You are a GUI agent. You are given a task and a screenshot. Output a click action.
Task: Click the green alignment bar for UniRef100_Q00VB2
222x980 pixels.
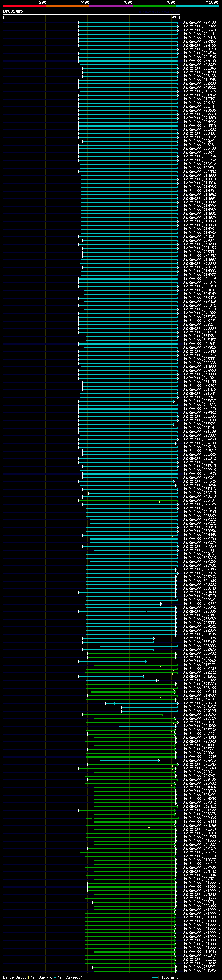click(x=132, y=653)
